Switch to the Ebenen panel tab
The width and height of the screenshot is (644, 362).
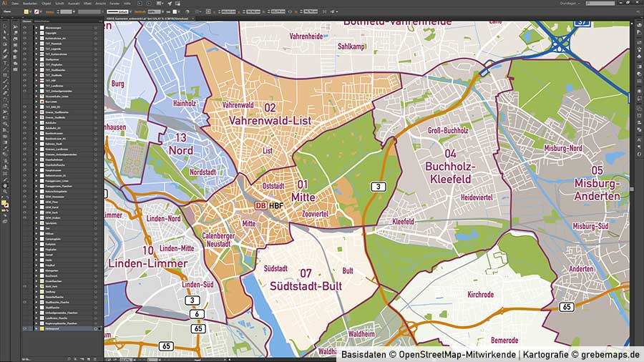pyautogui.click(x=27, y=21)
